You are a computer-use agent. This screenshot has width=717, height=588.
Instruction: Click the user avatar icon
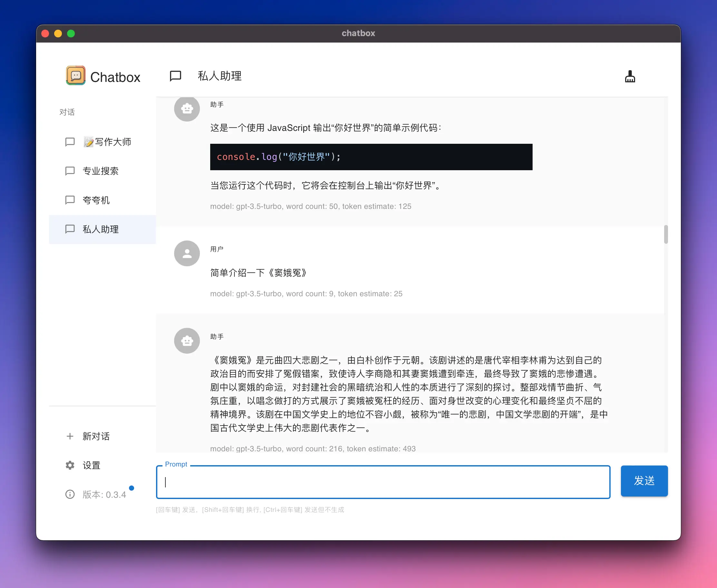187,253
